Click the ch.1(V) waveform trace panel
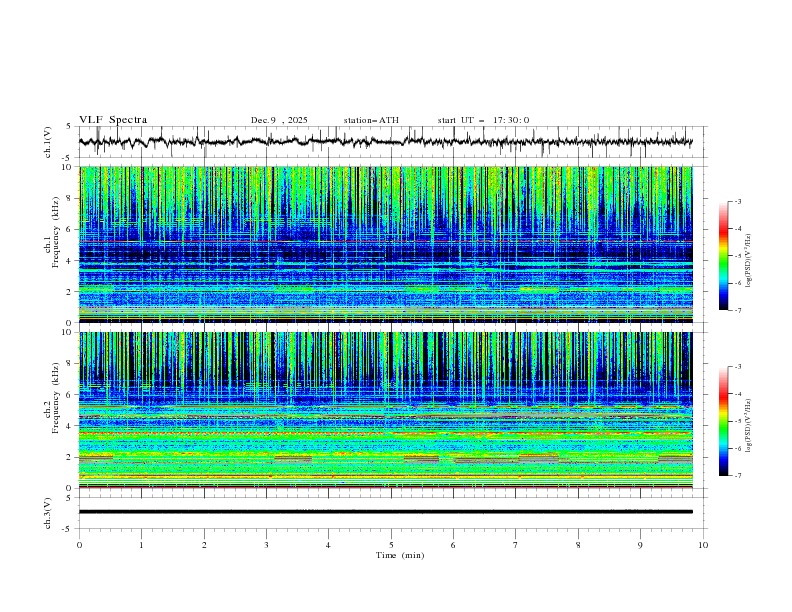 point(390,142)
